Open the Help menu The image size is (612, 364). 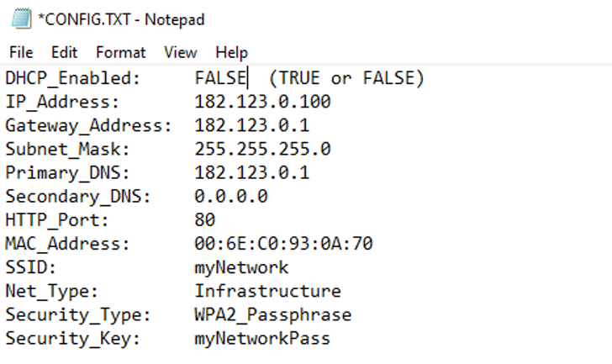(x=231, y=52)
